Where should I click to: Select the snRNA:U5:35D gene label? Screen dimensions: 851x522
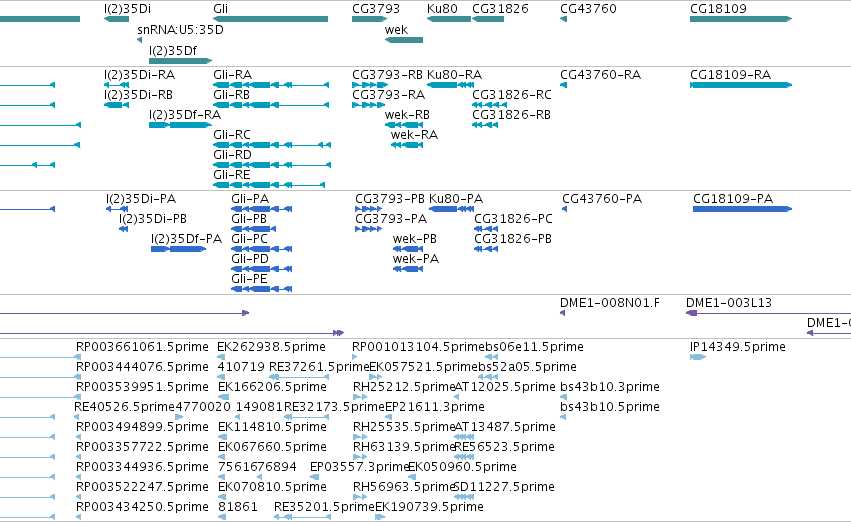[180, 30]
